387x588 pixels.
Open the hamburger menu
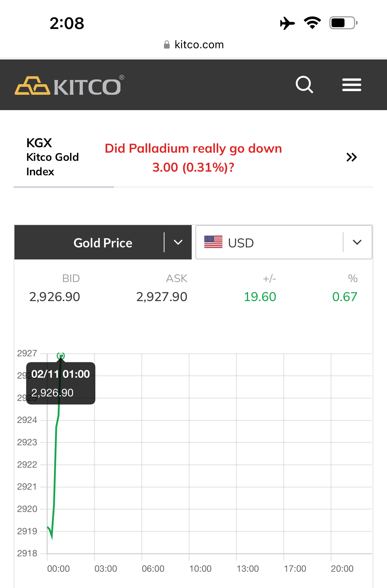[351, 85]
